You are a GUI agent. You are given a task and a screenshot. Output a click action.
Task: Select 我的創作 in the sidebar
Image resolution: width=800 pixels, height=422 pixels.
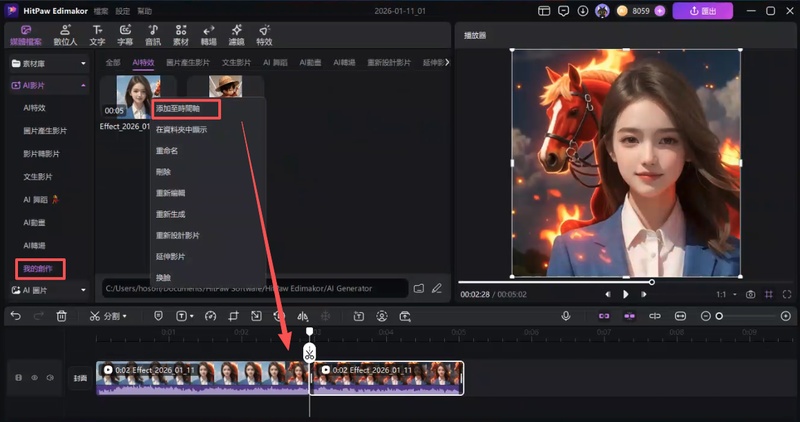click(x=39, y=269)
